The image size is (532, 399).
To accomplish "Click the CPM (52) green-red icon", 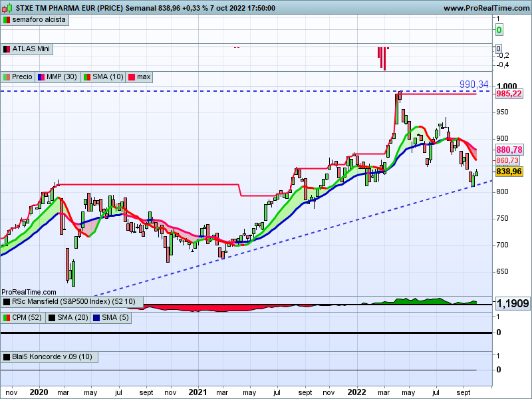I will point(7,318).
